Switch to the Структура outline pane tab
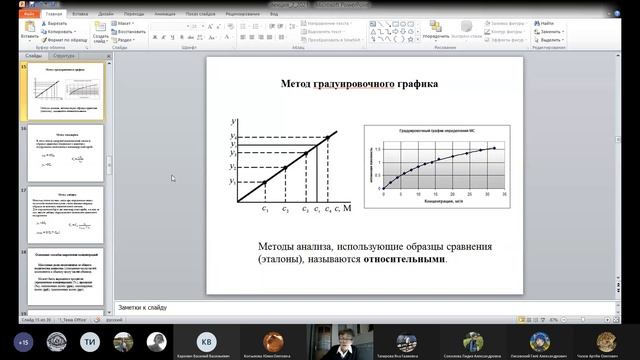 tap(64, 56)
